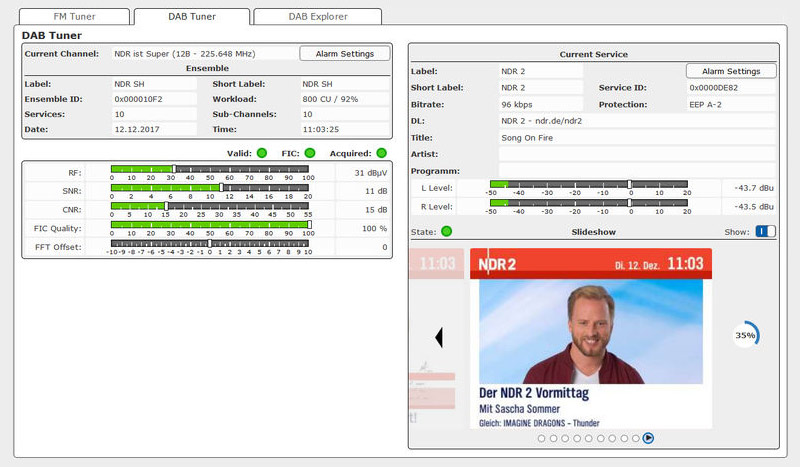
Task: Click the ensemble Label value 'NDR SH'
Action: [154, 84]
